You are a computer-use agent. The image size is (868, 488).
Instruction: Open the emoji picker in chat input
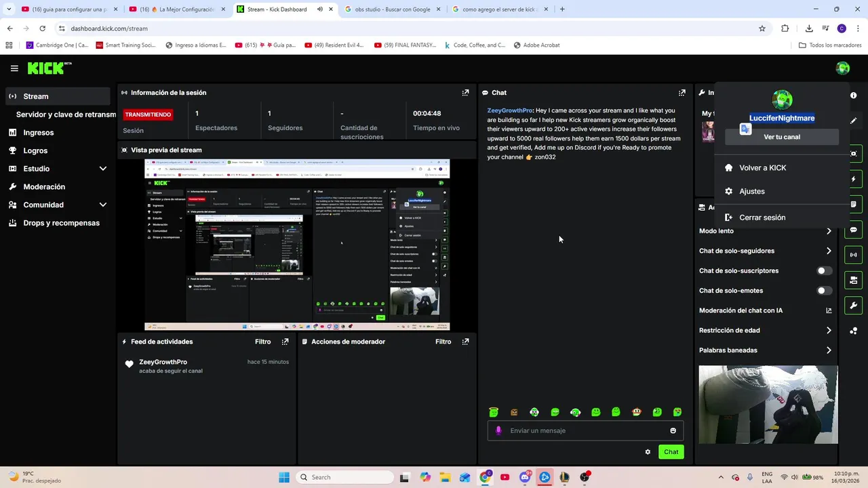[673, 430]
